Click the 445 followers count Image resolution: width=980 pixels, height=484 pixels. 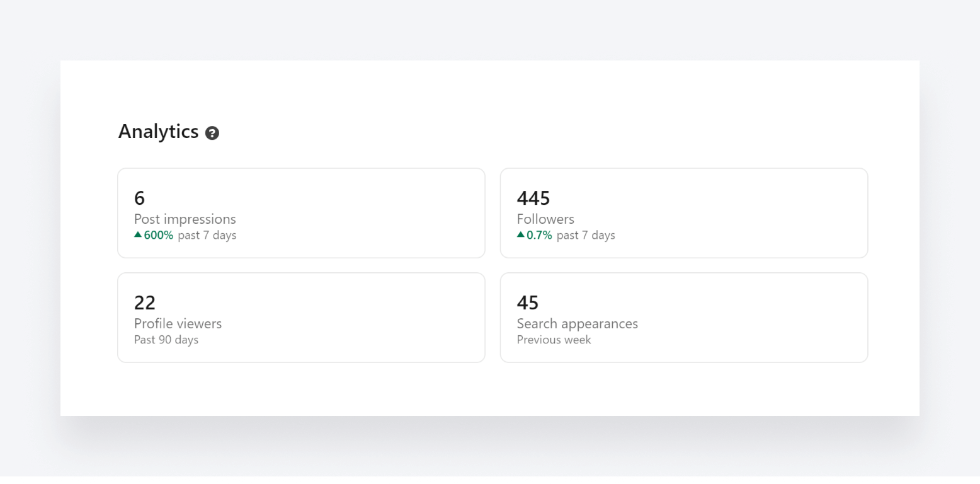[533, 199]
